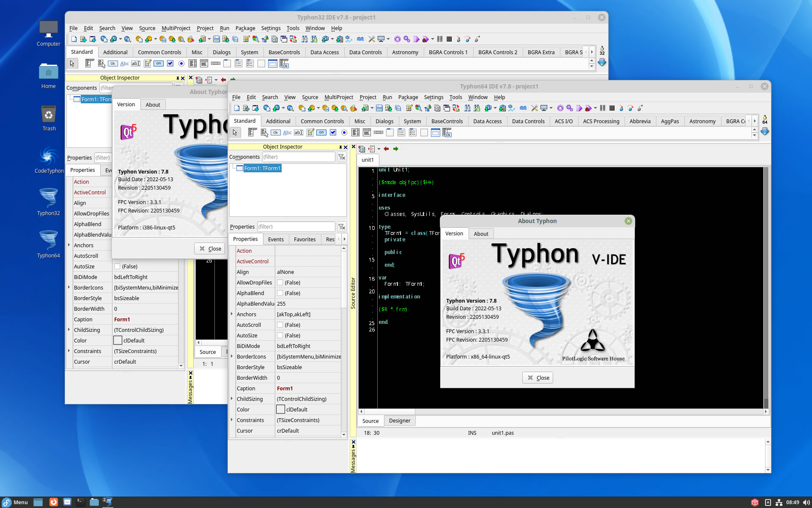The image size is (812, 508).
Task: Click the Save icon in the Typhon64 toolbar
Action: click(379, 108)
